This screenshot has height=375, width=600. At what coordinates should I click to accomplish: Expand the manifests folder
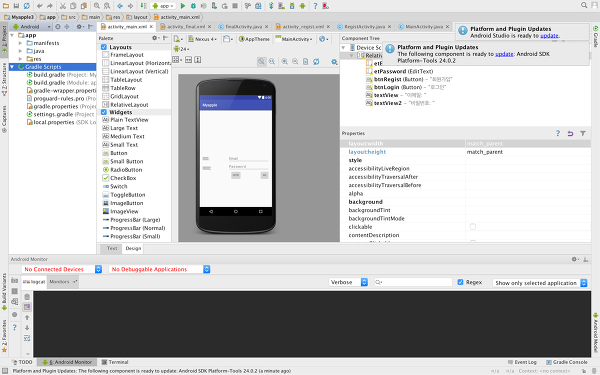(20, 43)
